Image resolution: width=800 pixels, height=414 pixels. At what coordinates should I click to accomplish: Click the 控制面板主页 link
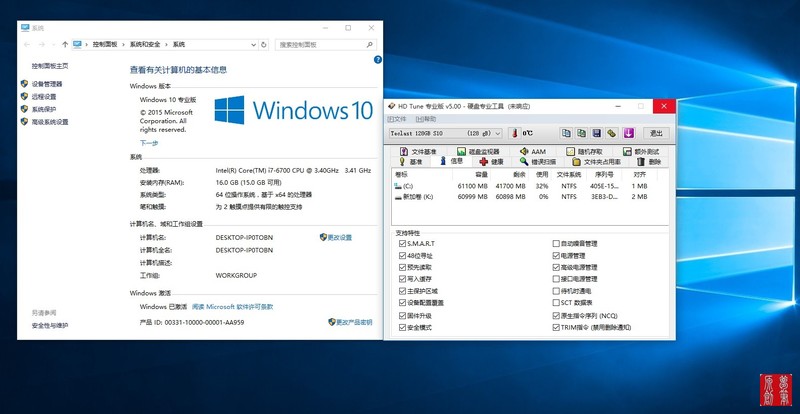pos(50,66)
